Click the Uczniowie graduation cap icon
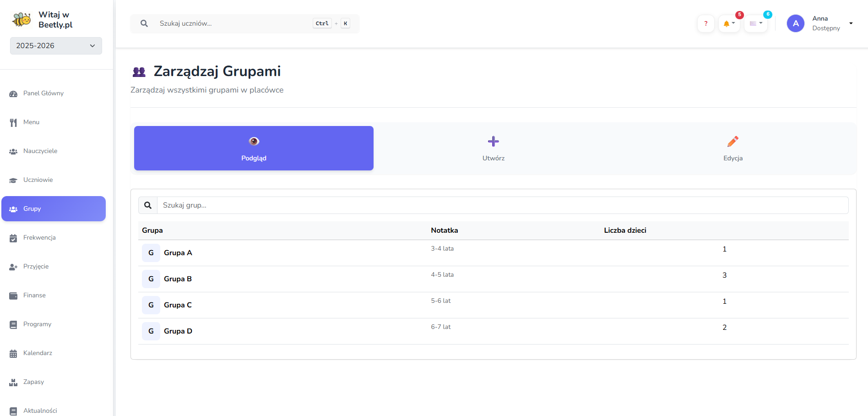Viewport: 868px width, 416px height. pyautogui.click(x=13, y=180)
